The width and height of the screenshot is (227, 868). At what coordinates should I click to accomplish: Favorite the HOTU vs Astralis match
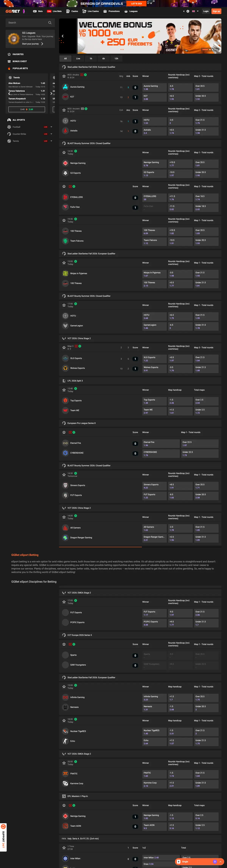[64, 110]
